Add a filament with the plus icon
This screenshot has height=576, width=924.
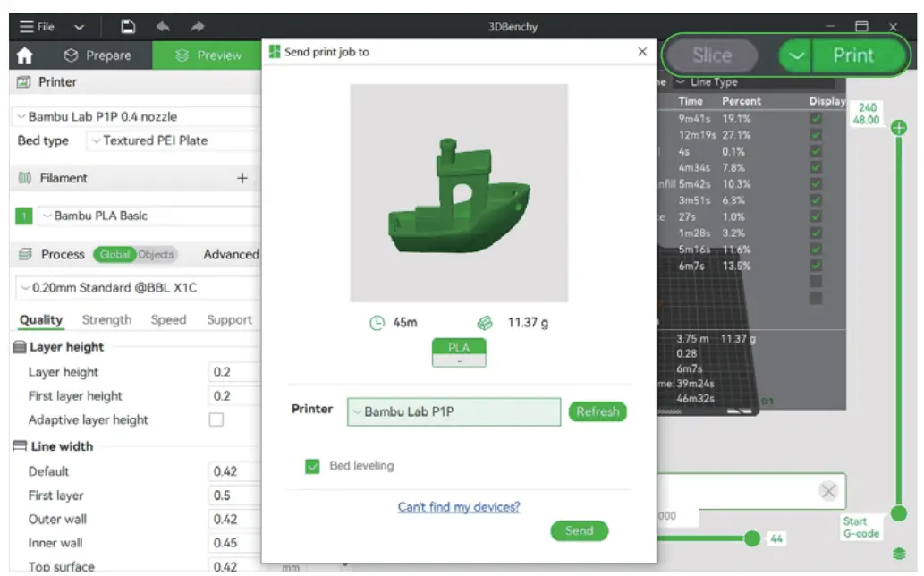[x=242, y=178]
